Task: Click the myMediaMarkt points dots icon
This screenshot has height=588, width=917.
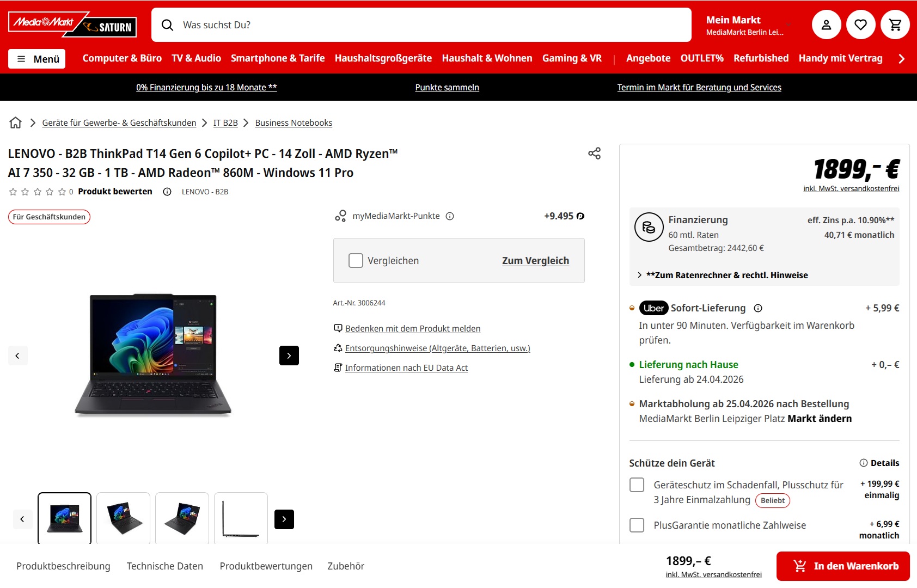Action: click(x=340, y=216)
